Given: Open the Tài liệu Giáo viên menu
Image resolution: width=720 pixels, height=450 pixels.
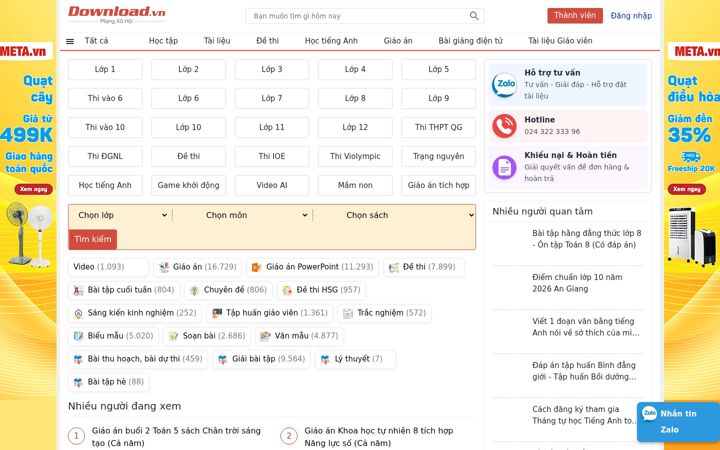Looking at the screenshot, I should 560,41.
